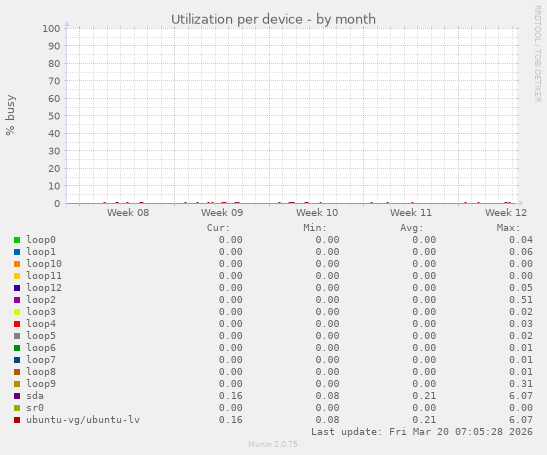The width and height of the screenshot is (547, 455).
Task: Click the sda purple color swatch
Action: tap(17, 396)
